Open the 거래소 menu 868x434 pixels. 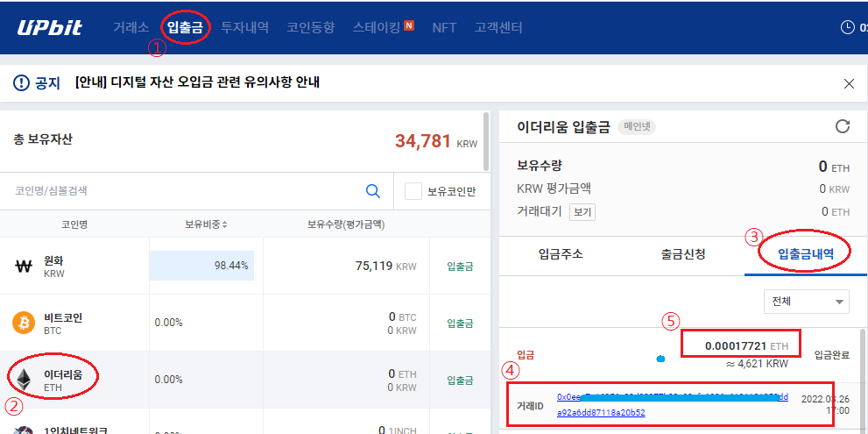pos(131,27)
